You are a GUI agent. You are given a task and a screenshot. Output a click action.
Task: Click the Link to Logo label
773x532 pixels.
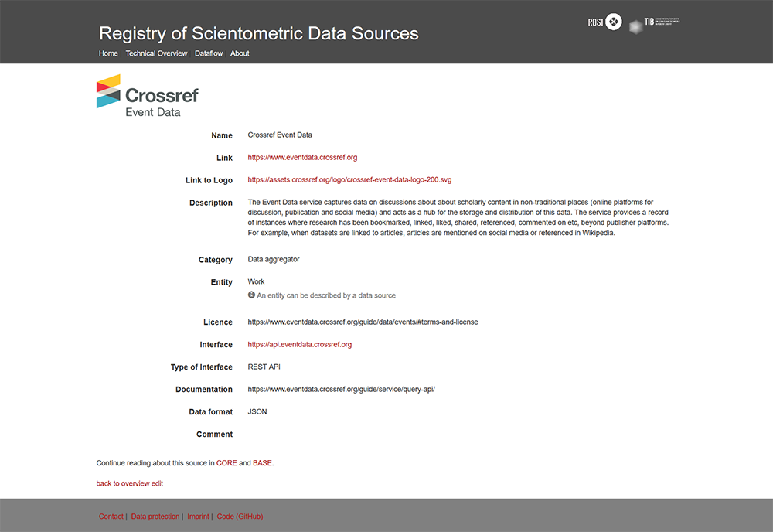209,180
